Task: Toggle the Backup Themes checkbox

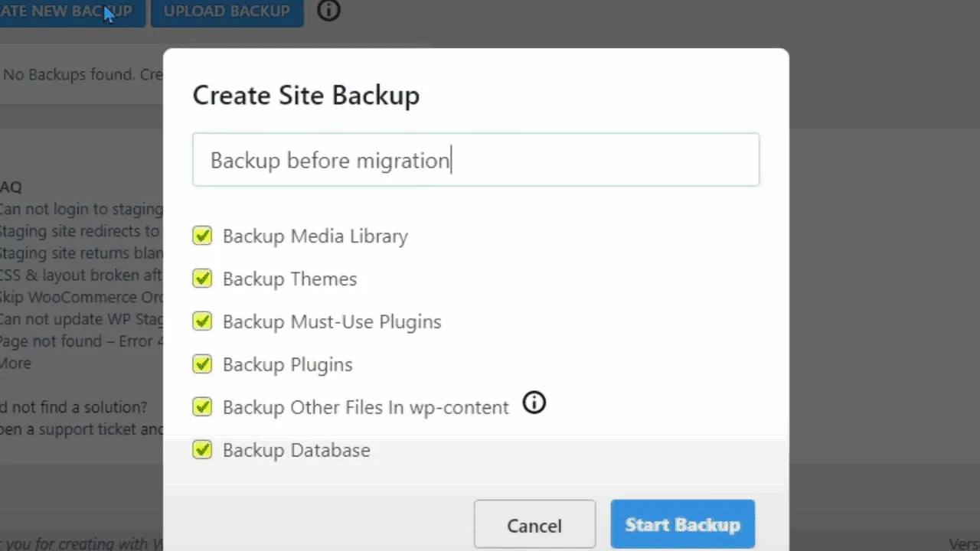Action: coord(202,279)
